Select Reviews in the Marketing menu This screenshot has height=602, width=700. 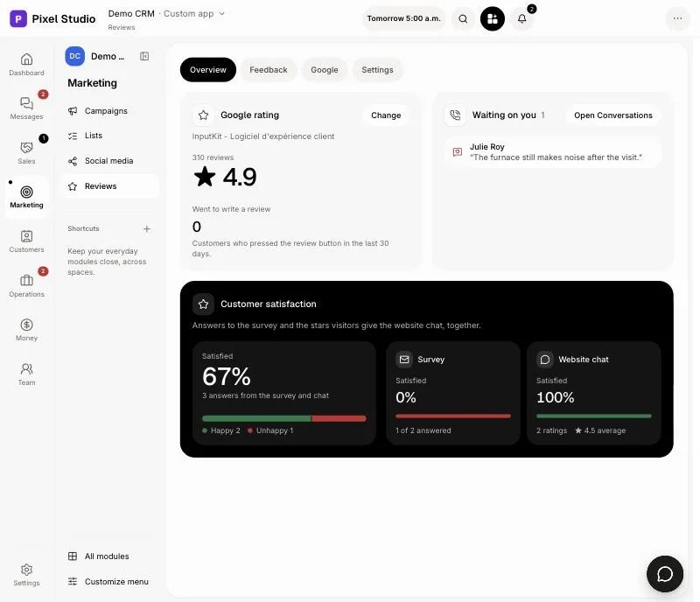pos(110,186)
